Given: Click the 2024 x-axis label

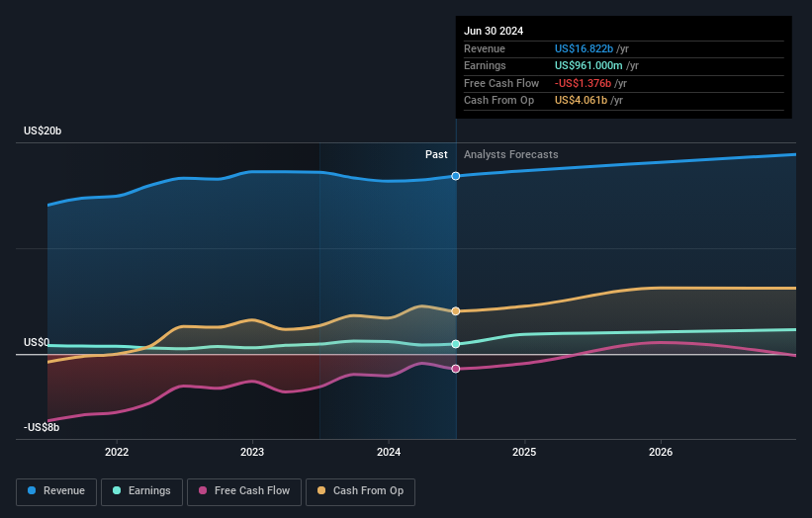Looking at the screenshot, I should pos(389,453).
